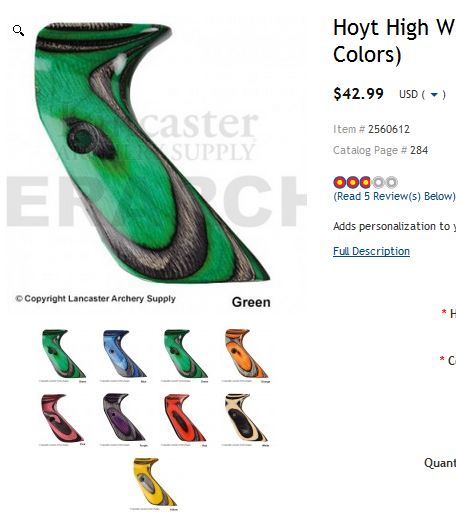Select the blue grip thumbnail

(124, 355)
